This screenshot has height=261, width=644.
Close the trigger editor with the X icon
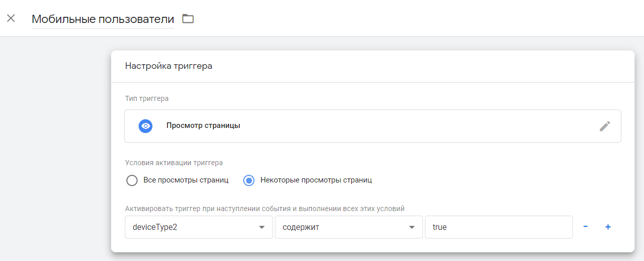tap(11, 18)
